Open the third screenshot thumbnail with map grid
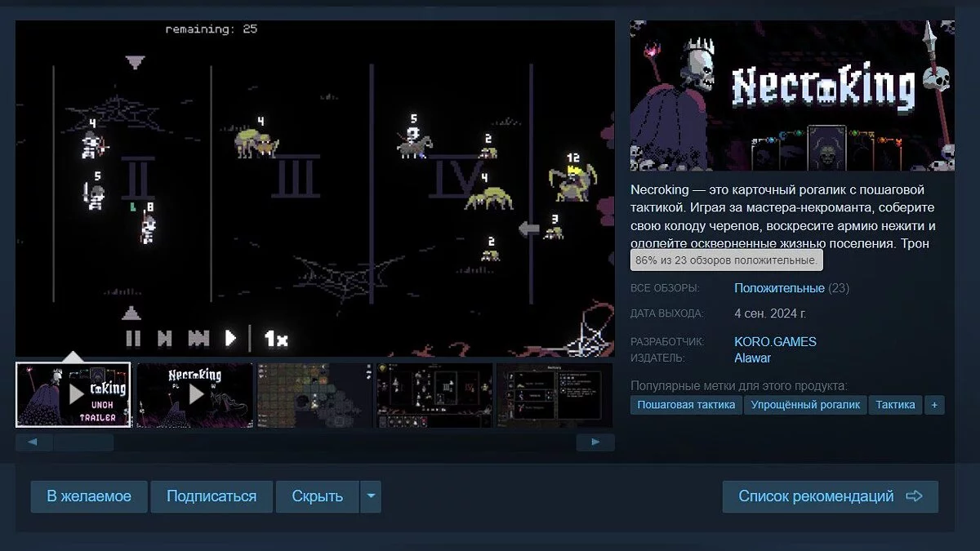 click(x=314, y=395)
